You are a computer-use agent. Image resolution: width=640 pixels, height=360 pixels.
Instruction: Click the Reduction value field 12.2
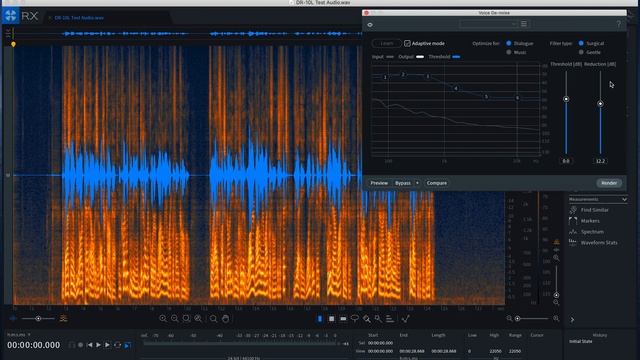point(600,161)
